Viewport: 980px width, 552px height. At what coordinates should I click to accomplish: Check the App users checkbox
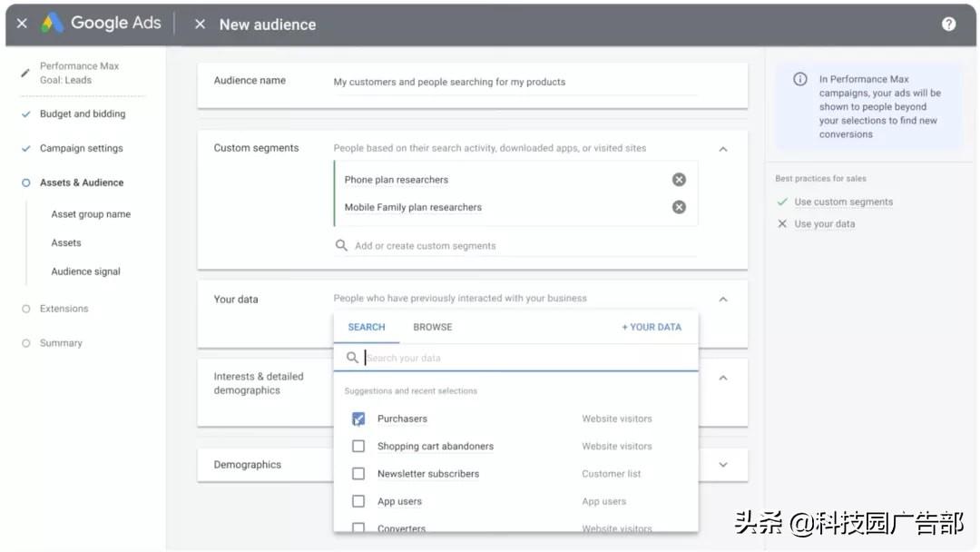coord(358,501)
